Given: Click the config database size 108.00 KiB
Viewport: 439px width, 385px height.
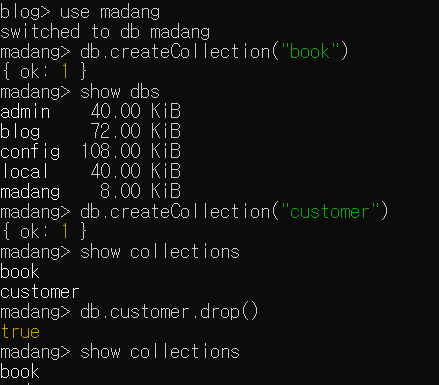Looking at the screenshot, I should [131, 152].
